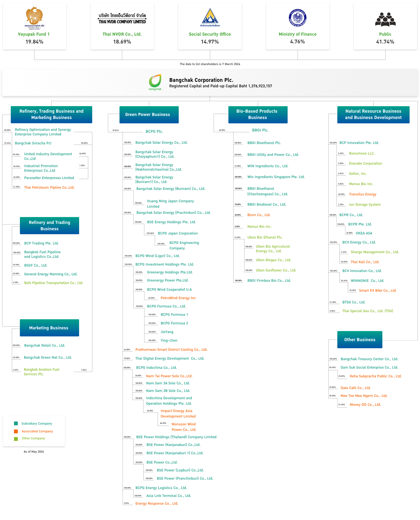Click the Thai NVDR Company Limited logo
Image resolution: width=420 pixels, height=520 pixels.
pos(122,18)
